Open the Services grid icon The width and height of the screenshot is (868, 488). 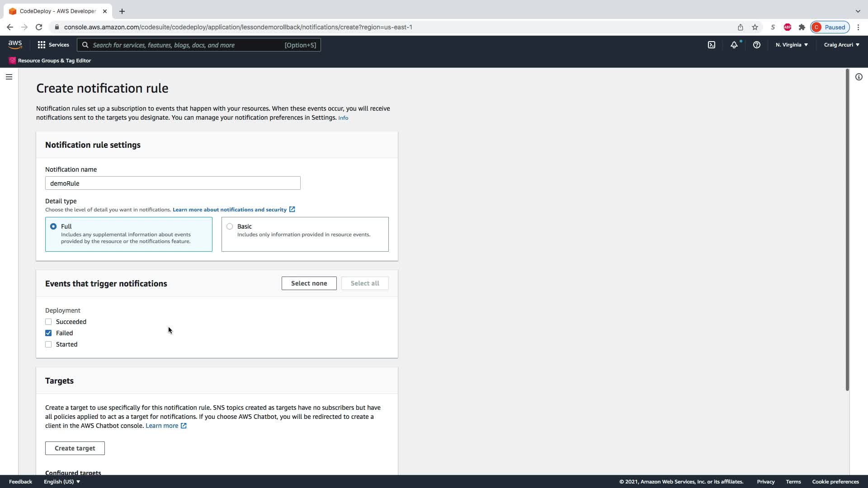pyautogui.click(x=42, y=45)
